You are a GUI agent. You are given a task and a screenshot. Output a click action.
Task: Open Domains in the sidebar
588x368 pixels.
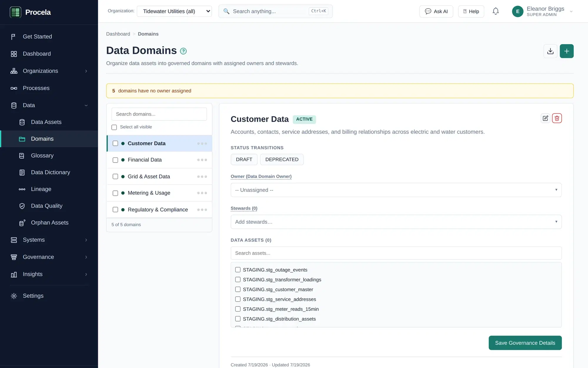(49, 139)
